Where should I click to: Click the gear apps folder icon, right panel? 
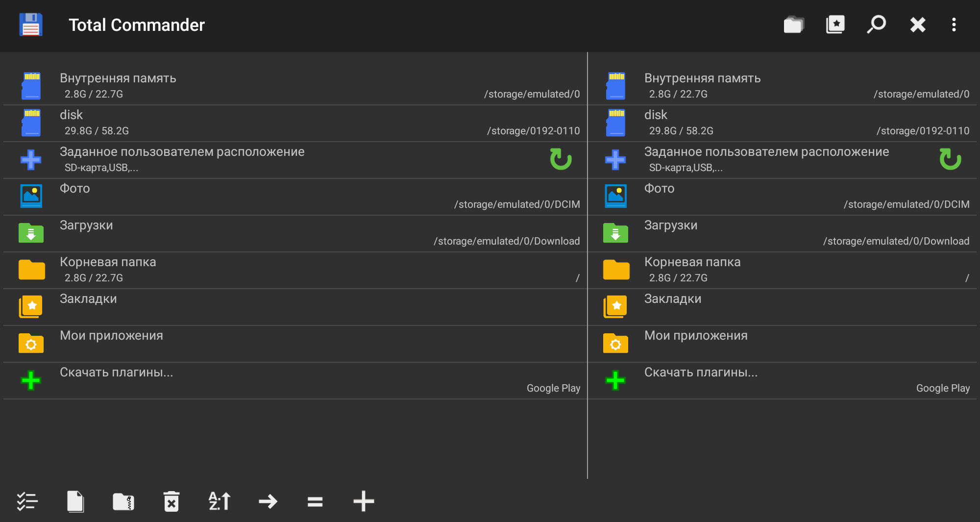(x=615, y=343)
